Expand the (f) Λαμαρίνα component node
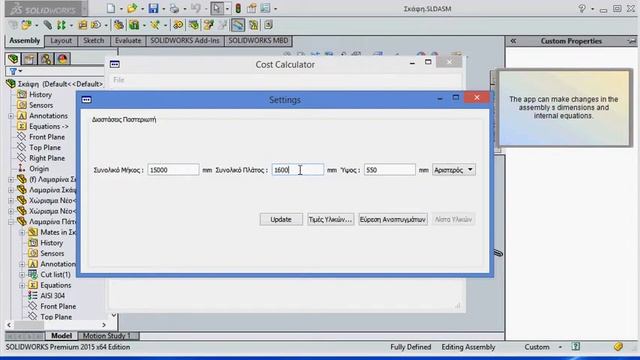Screen dimensions: 640x360 tap(11, 180)
